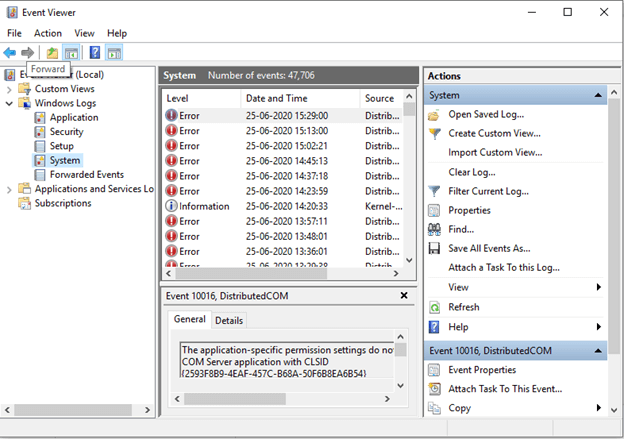Click the event description text box
The image size is (624, 439).
point(287,360)
